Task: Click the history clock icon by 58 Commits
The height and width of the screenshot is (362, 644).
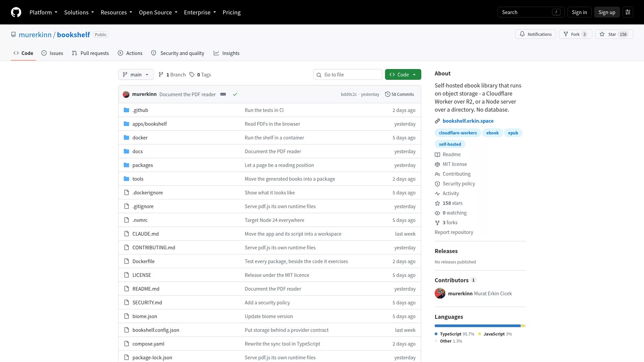Action: click(388, 94)
